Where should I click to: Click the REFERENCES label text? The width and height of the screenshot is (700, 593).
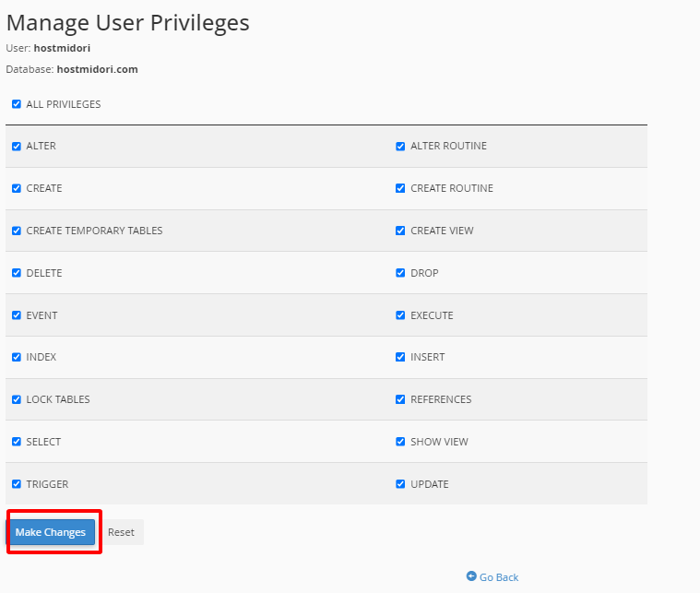441,399
